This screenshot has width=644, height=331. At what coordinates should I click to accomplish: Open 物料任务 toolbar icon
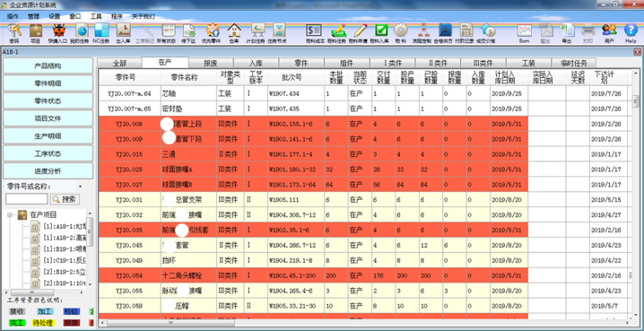coord(336,33)
